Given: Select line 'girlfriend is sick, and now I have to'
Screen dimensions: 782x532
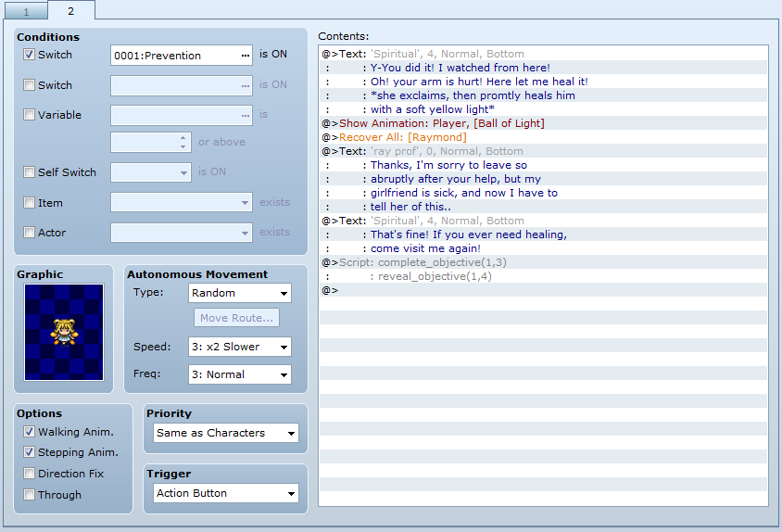Looking at the screenshot, I should point(543,193).
